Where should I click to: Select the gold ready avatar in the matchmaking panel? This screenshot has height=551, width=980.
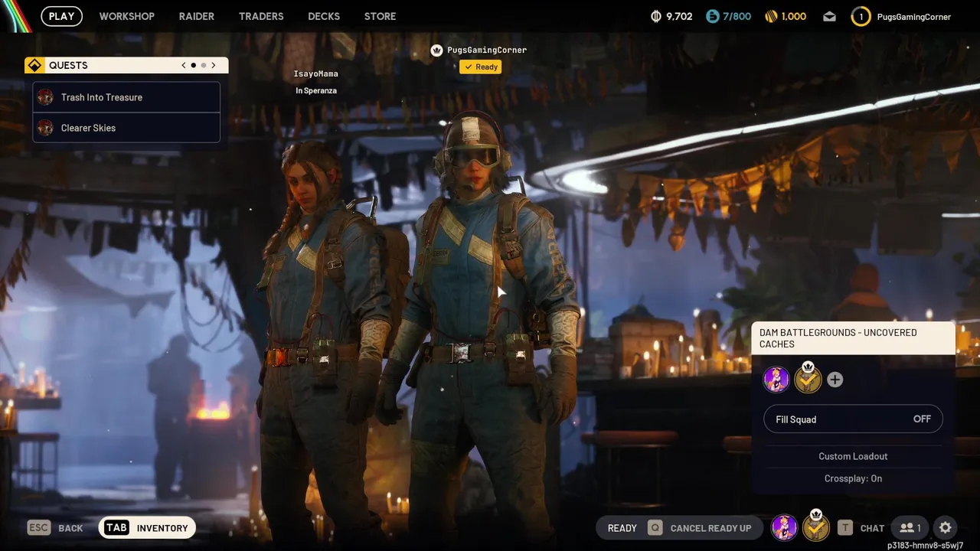click(808, 378)
